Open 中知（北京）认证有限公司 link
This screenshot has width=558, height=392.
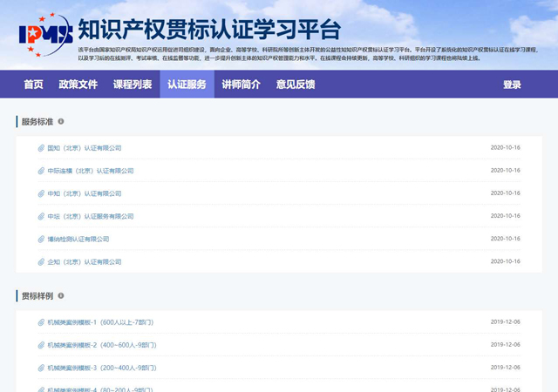[85, 193]
